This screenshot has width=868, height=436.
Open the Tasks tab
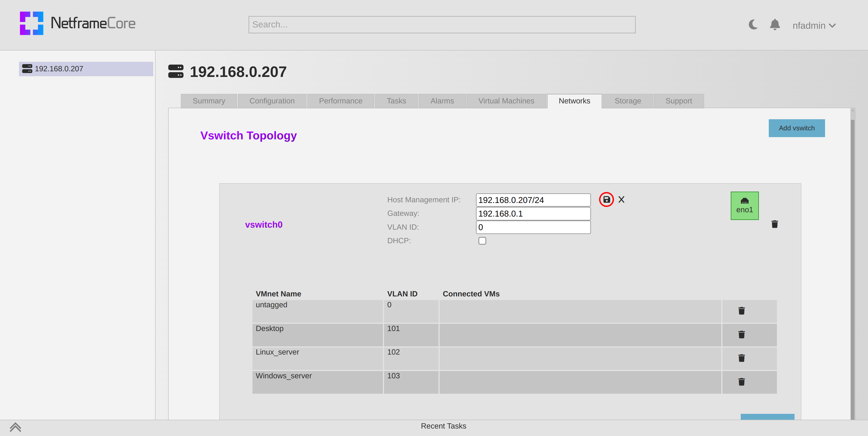click(396, 101)
